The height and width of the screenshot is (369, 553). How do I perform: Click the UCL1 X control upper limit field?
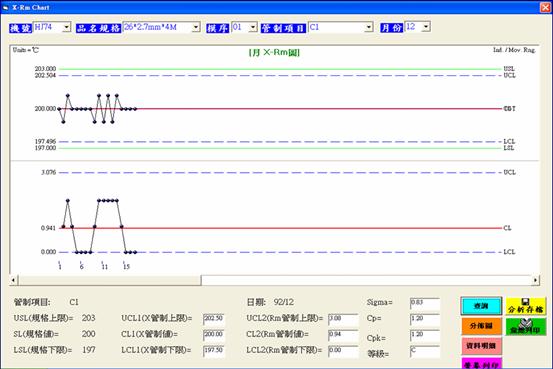[214, 319]
